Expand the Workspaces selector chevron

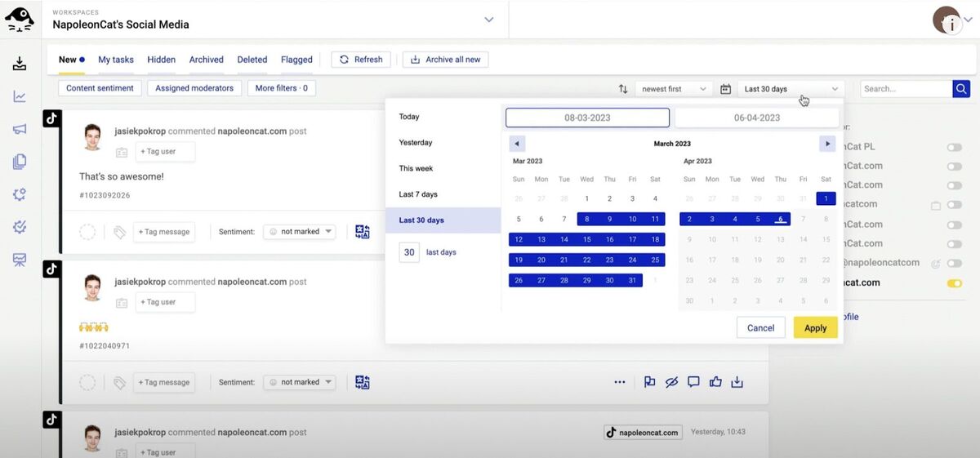click(x=489, y=20)
